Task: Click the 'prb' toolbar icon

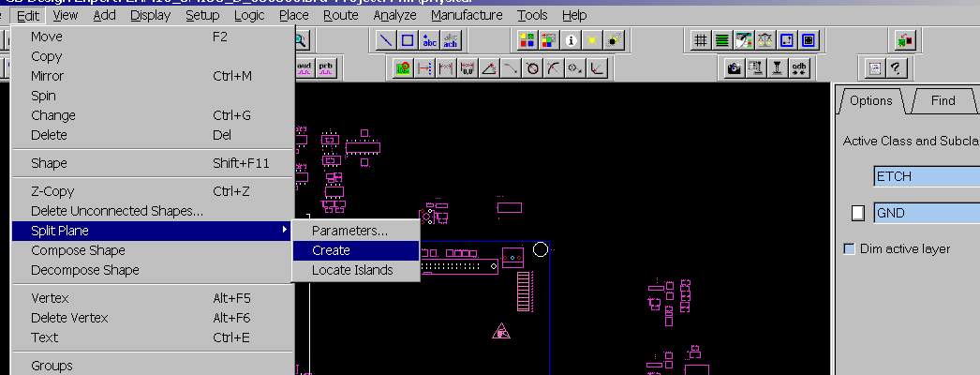Action: 325,67
